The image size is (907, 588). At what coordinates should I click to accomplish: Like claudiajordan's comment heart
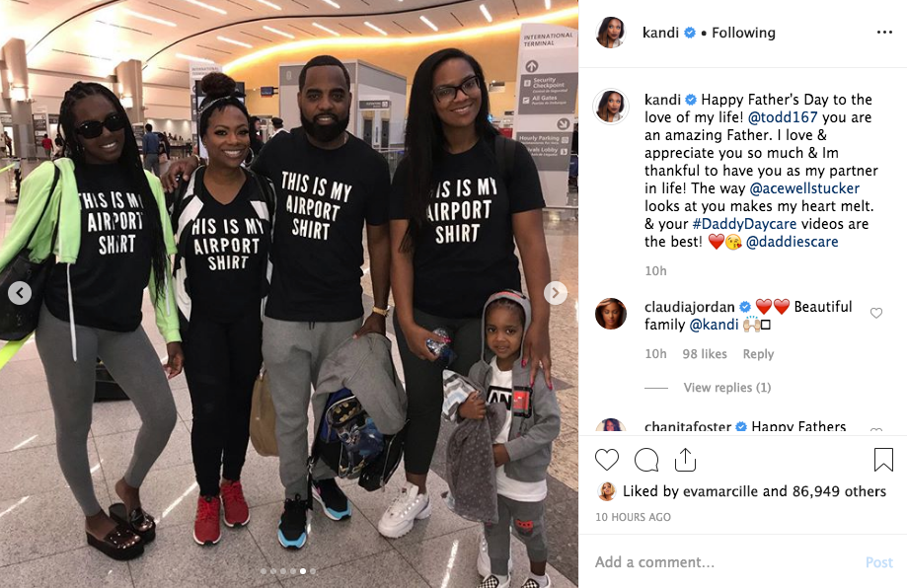[x=876, y=313]
